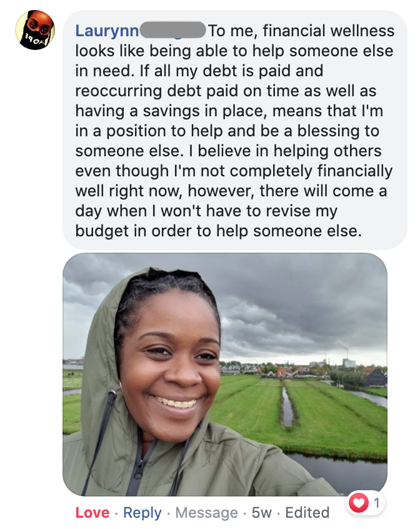View edit history via the Edited label

(x=307, y=513)
